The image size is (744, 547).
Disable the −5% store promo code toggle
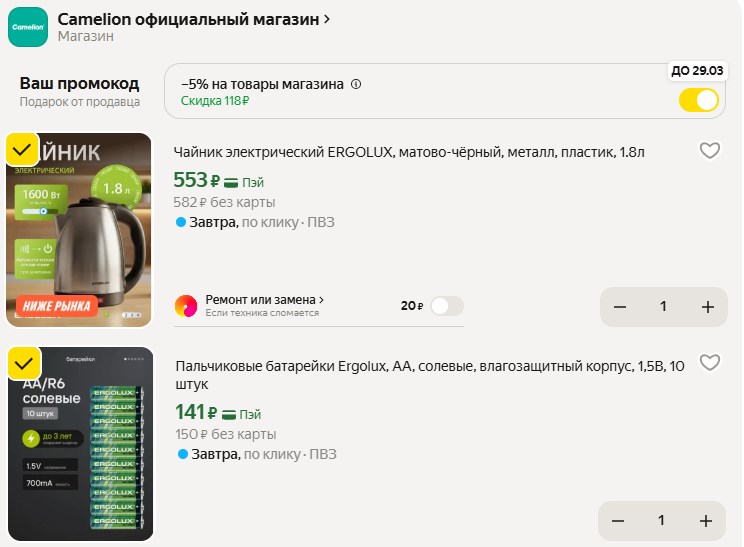coord(698,100)
